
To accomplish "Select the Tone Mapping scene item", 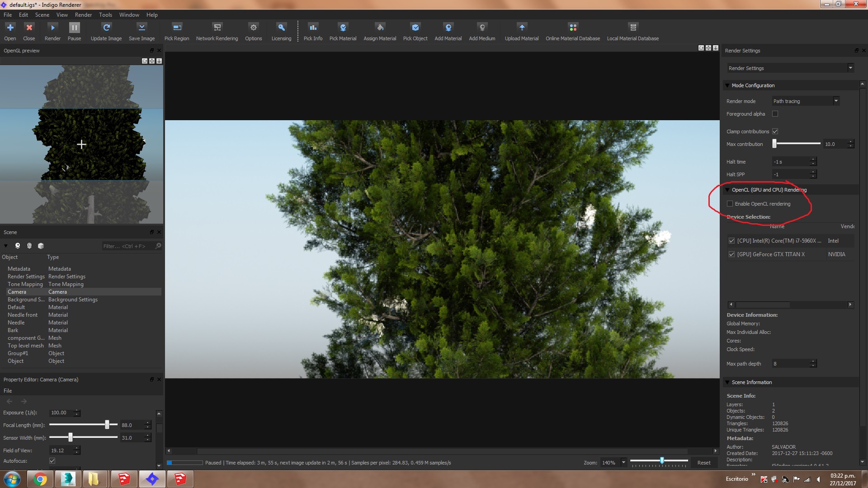I will point(25,284).
